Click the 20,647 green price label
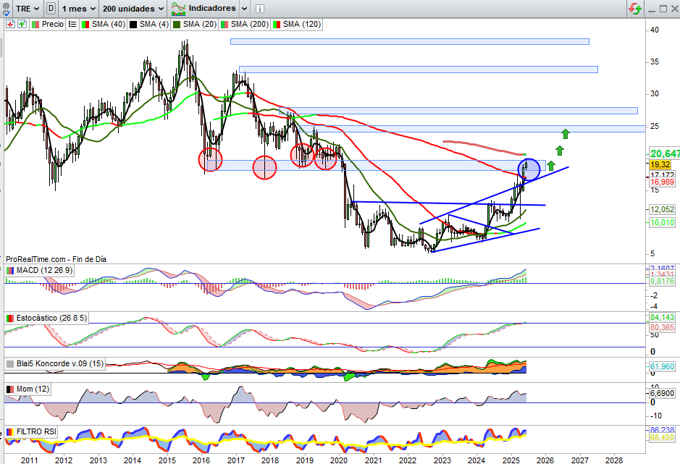The image size is (680, 464). (x=665, y=154)
